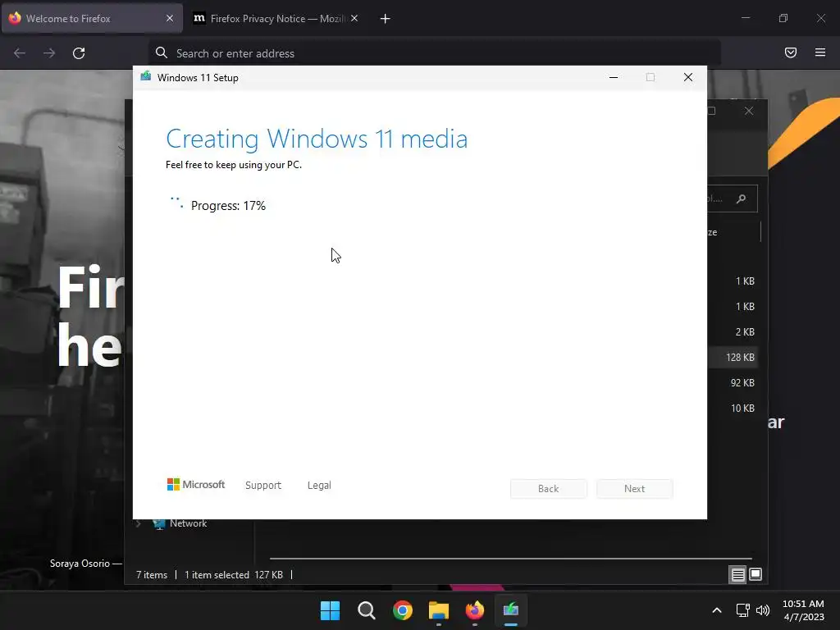Open the Windows Start menu
The image size is (840, 630).
330,610
